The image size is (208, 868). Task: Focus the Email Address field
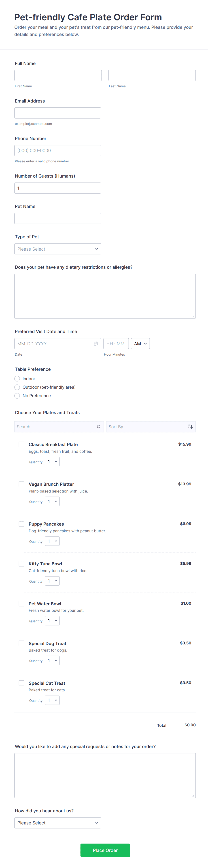(58, 113)
